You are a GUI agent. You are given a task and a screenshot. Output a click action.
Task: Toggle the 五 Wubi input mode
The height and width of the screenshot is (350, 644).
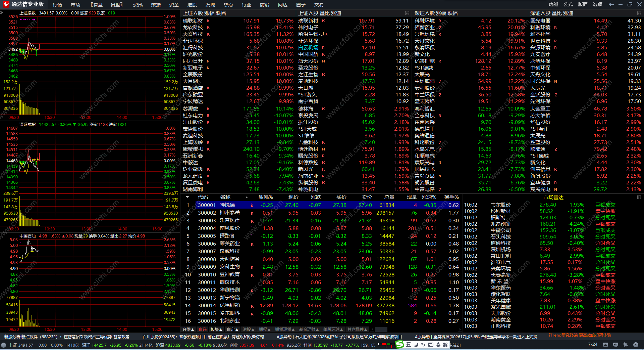pyautogui.click(x=409, y=345)
